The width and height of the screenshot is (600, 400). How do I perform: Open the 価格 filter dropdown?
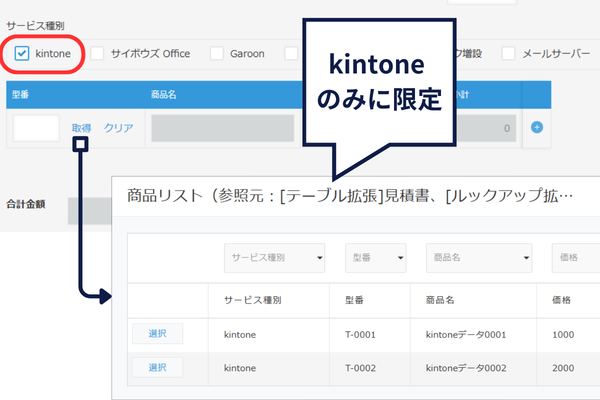tap(576, 258)
